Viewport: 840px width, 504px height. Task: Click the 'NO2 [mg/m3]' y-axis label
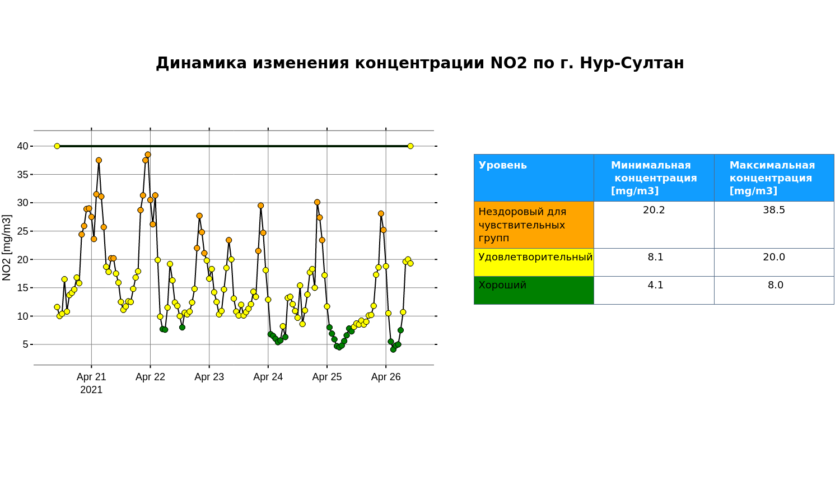coord(7,248)
